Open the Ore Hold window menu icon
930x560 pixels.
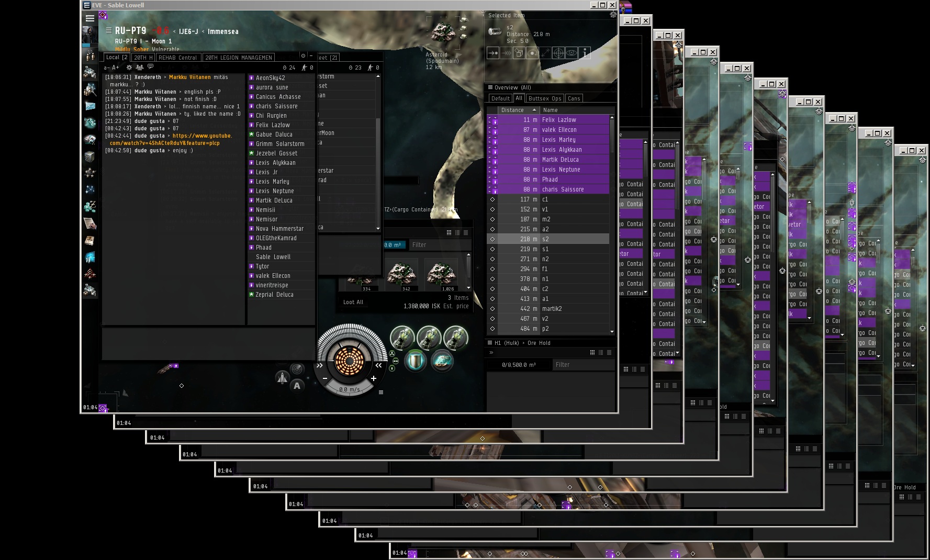[490, 343]
